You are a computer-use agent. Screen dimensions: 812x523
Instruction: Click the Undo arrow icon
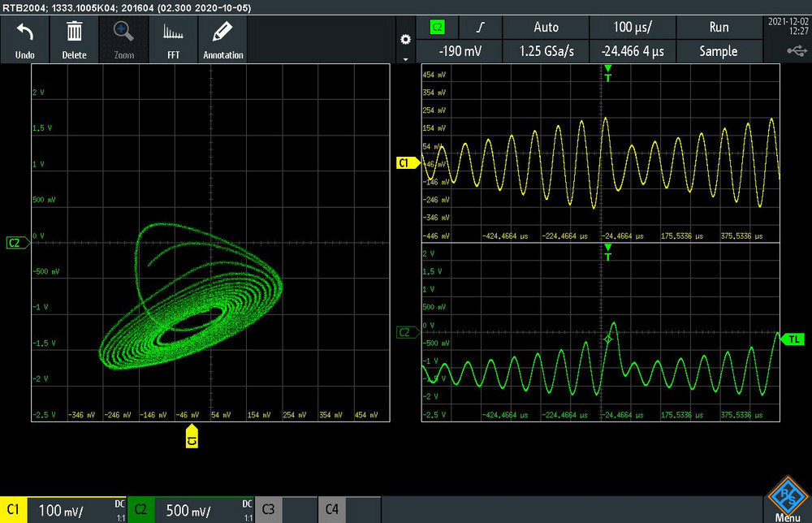tap(25, 32)
